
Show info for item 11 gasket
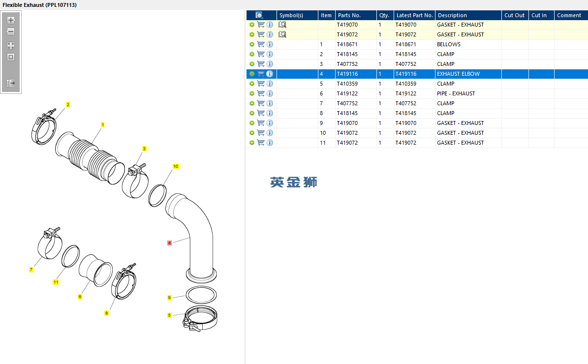coord(270,143)
